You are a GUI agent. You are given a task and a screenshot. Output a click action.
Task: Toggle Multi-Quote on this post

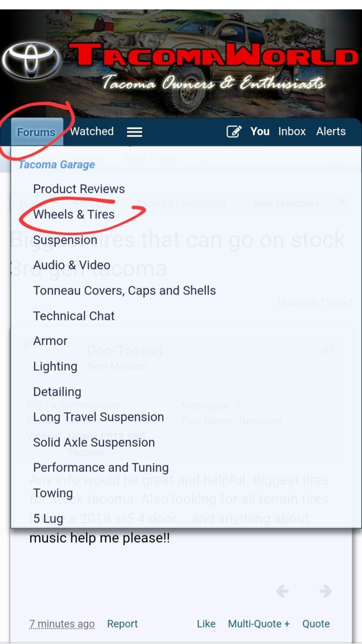coord(259,624)
